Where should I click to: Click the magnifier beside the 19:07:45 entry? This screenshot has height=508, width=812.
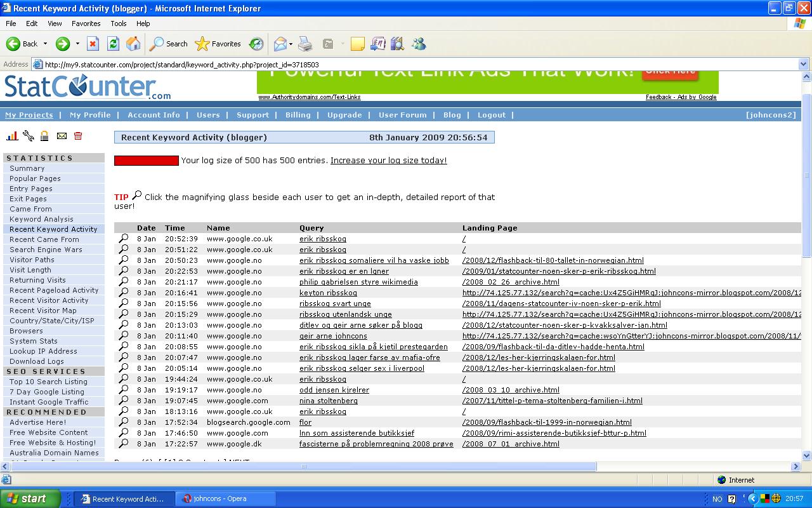coord(124,401)
